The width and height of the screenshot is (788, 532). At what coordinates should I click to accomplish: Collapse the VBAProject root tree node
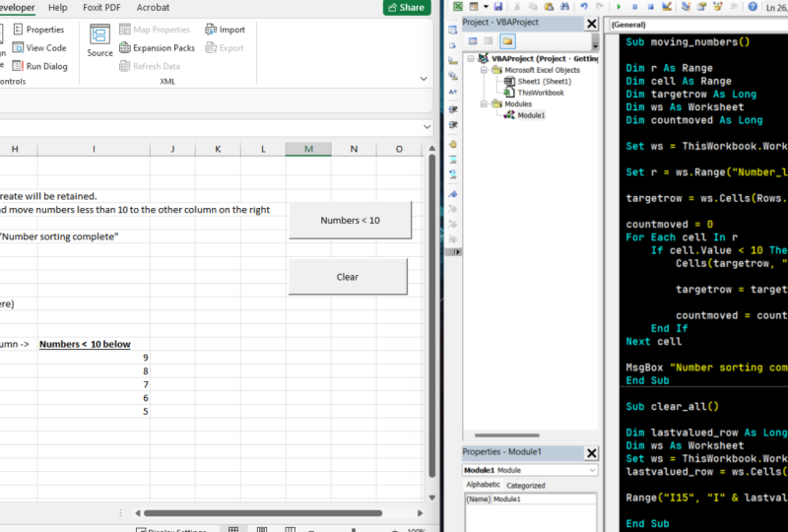[471, 58]
